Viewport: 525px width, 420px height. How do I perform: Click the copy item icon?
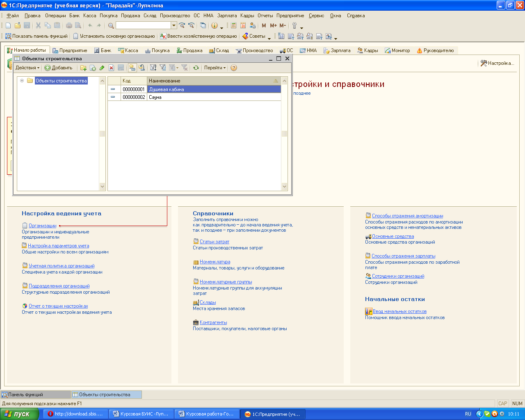(x=93, y=68)
